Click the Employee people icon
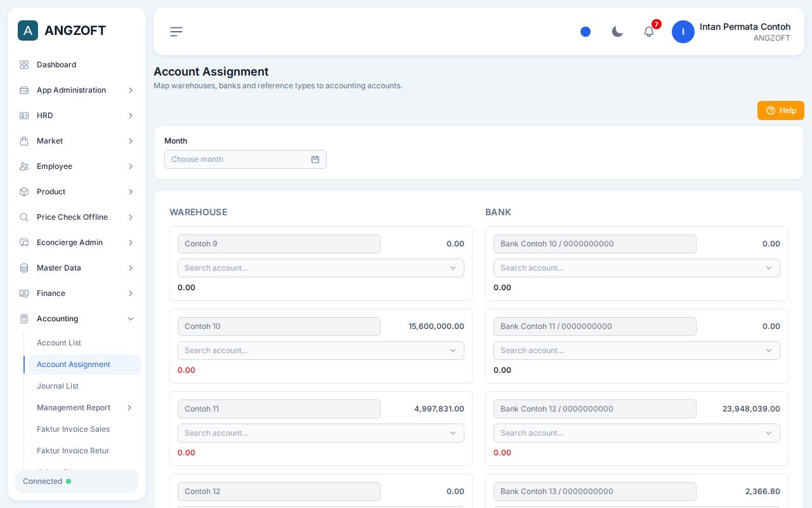The height and width of the screenshot is (508, 812). point(24,166)
